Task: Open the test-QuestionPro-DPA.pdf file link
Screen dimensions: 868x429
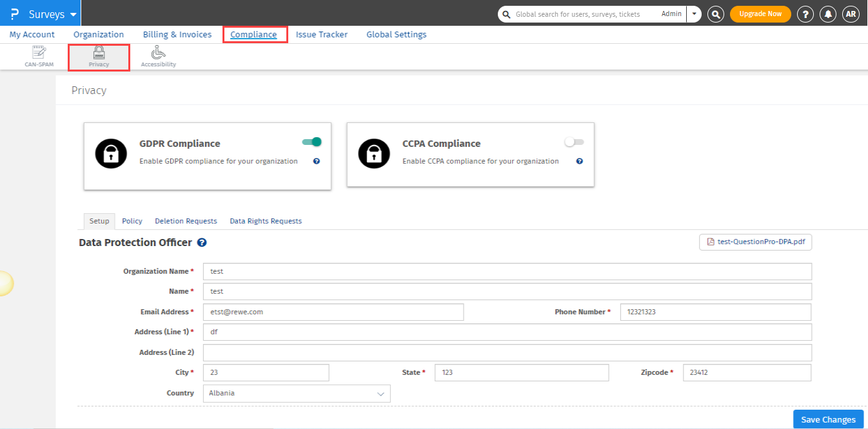Action: pyautogui.click(x=756, y=242)
